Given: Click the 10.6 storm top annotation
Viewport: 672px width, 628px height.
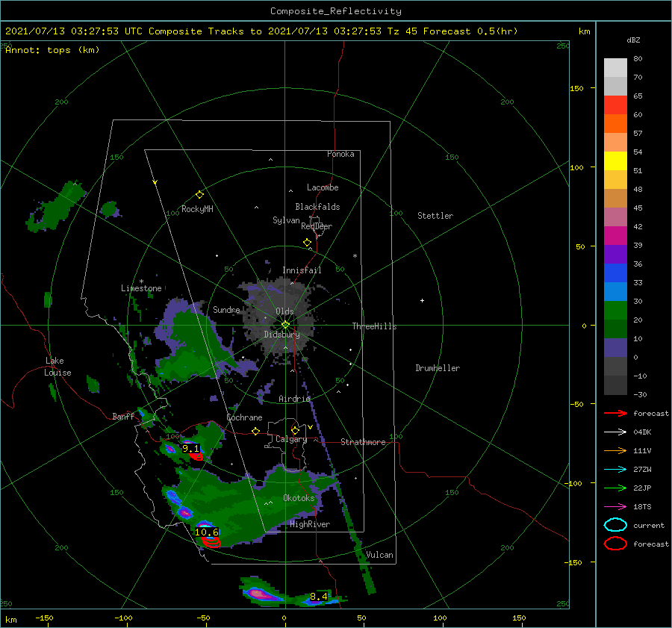Looking at the screenshot, I should pos(207,532).
